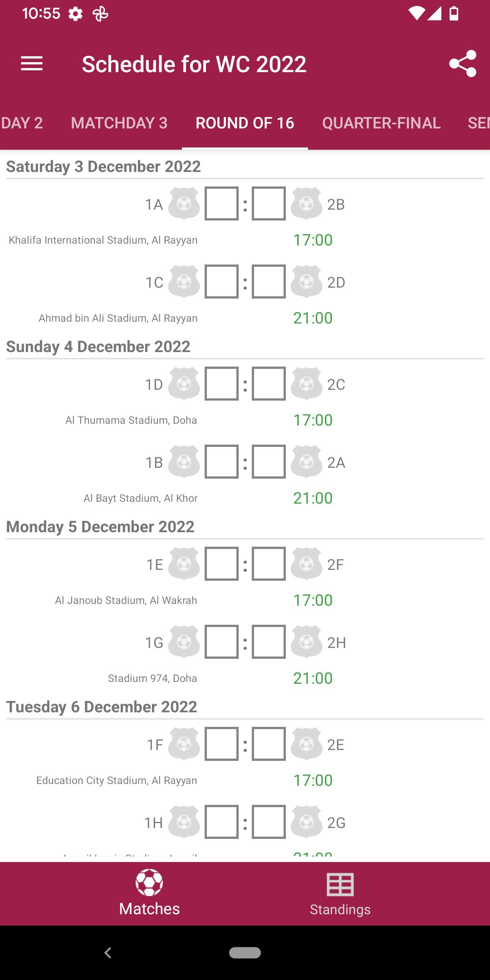Switch to the Matchday 3 tab
Image resolution: width=490 pixels, height=980 pixels.
tap(119, 123)
